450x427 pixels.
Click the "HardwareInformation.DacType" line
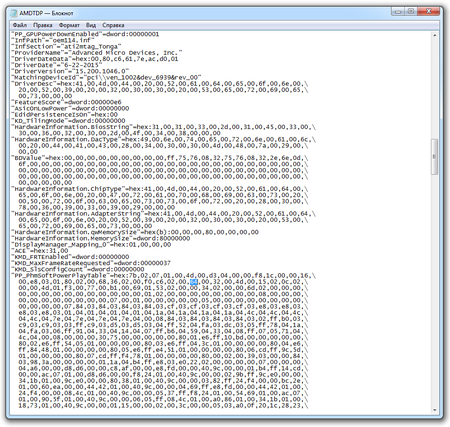click(164, 139)
